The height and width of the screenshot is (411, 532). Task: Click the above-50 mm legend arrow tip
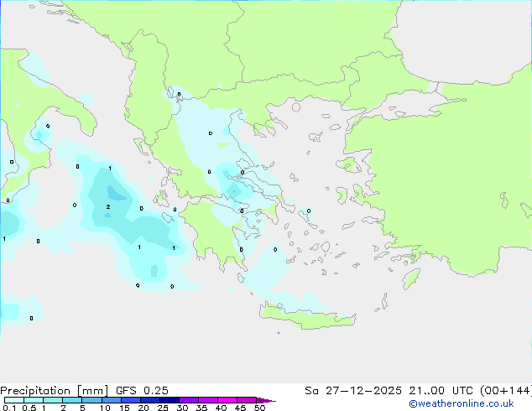click(x=266, y=400)
